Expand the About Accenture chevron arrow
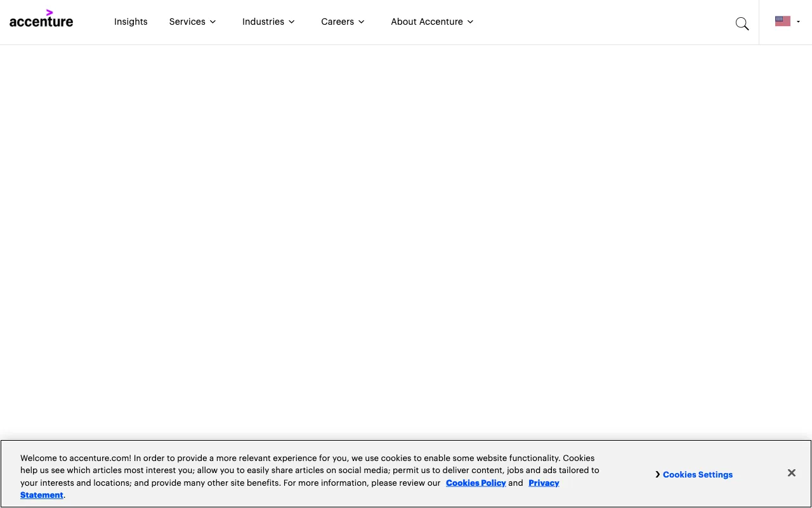 coord(470,22)
